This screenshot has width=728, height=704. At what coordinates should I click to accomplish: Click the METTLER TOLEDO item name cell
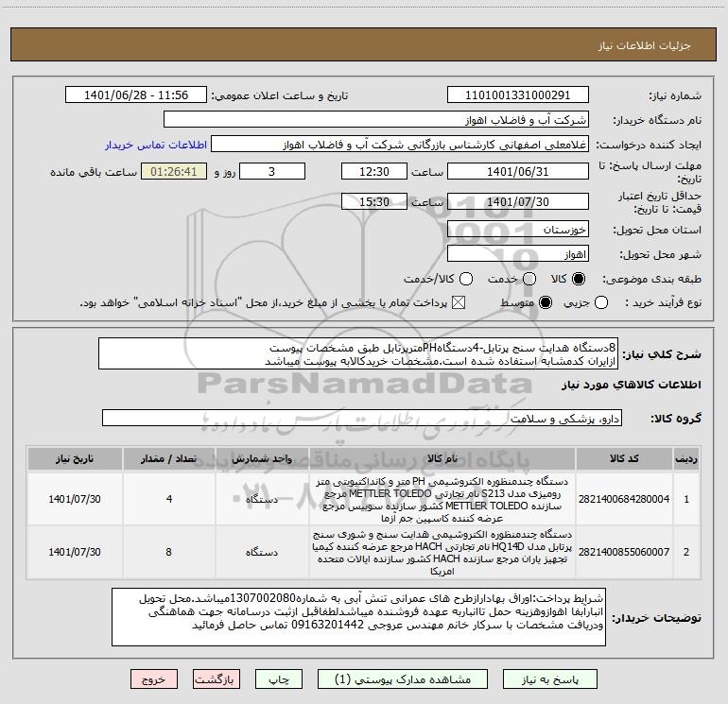[x=442, y=499]
